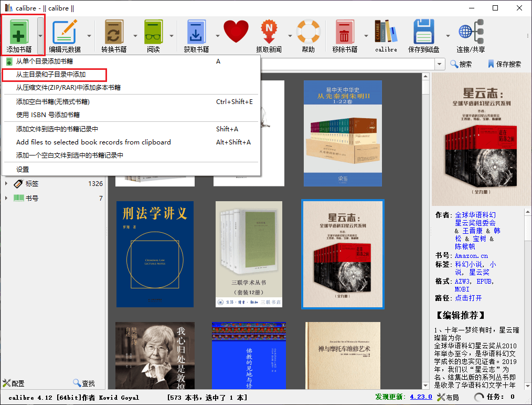
Task: Select 星云志 cover in the grid
Action: coord(343,254)
